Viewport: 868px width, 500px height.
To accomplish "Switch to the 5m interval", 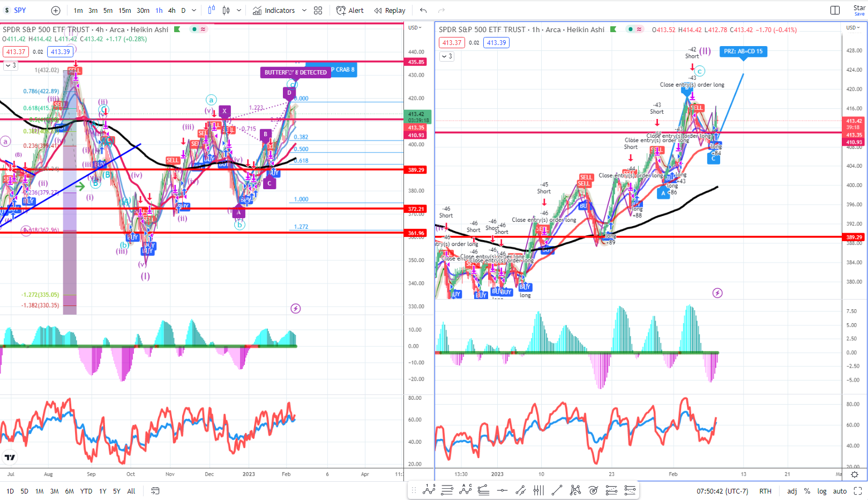I will tap(108, 10).
